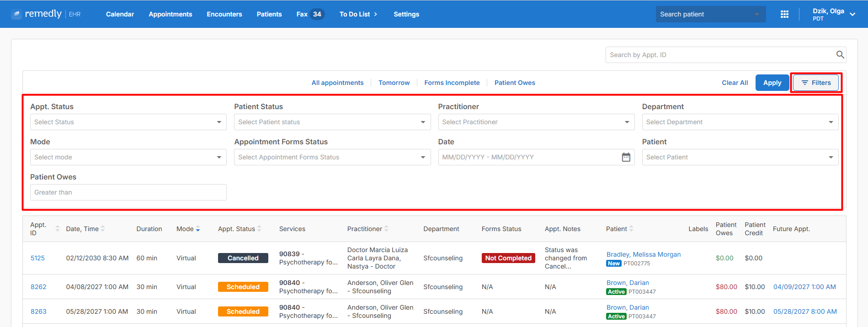The height and width of the screenshot is (327, 868).
Task: Open the Date calendar picker icon
Action: pyautogui.click(x=626, y=157)
